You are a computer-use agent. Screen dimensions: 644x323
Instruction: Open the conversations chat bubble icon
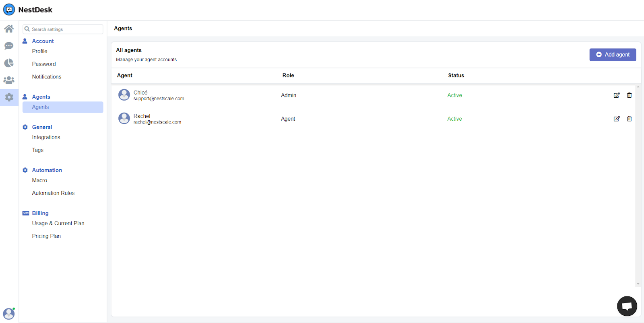(x=9, y=46)
